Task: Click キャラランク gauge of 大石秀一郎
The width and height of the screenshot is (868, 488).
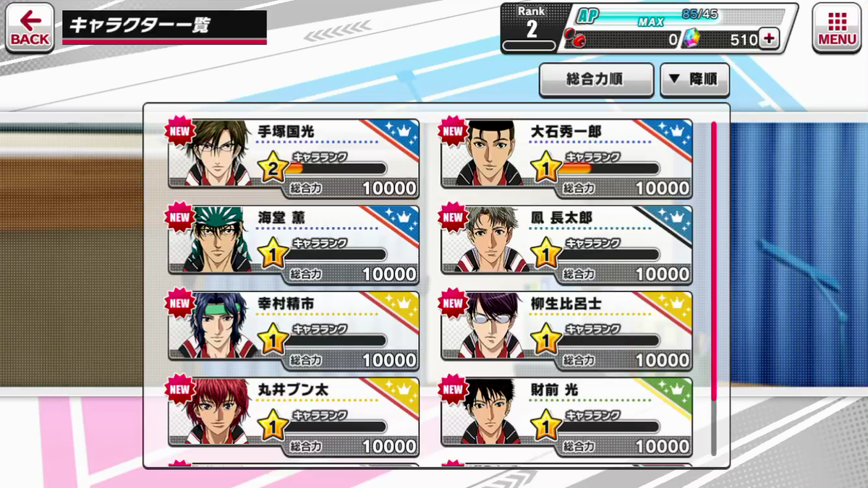Action: tap(611, 168)
